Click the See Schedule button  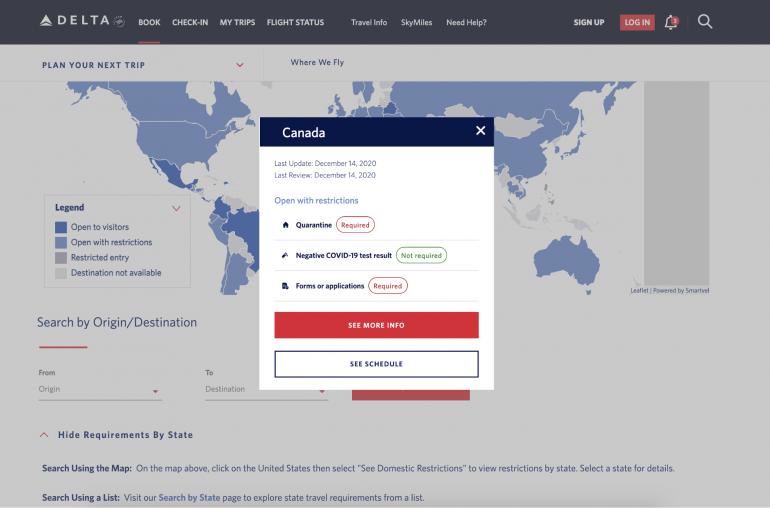coord(376,364)
